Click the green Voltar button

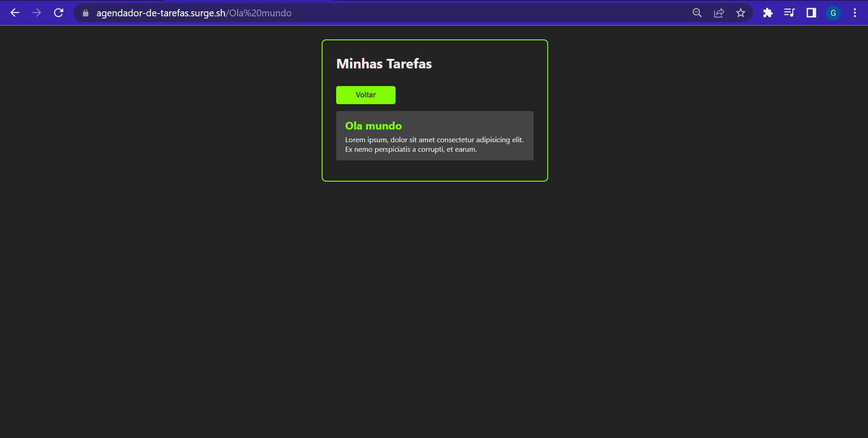click(366, 95)
